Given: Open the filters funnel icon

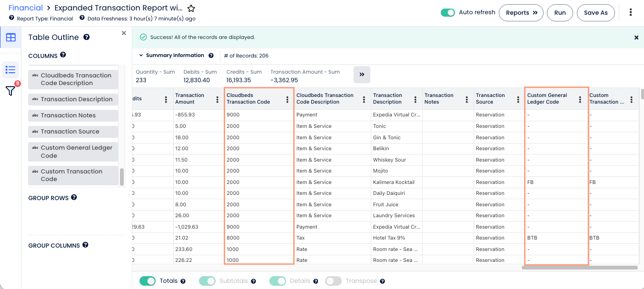Looking at the screenshot, I should pyautogui.click(x=10, y=91).
